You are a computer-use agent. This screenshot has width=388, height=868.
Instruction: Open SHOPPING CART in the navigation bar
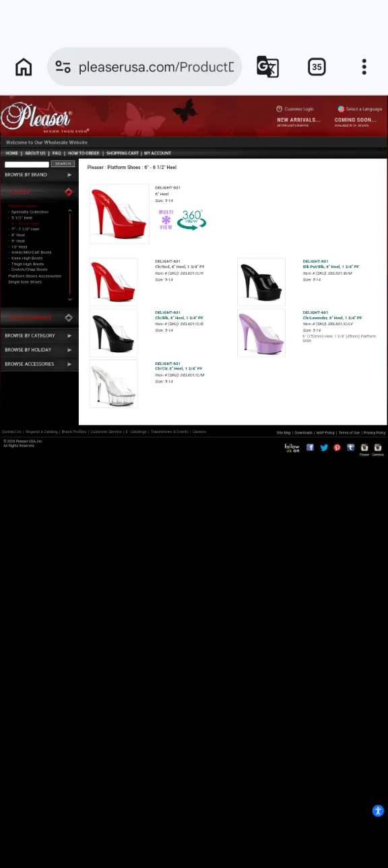click(x=123, y=153)
